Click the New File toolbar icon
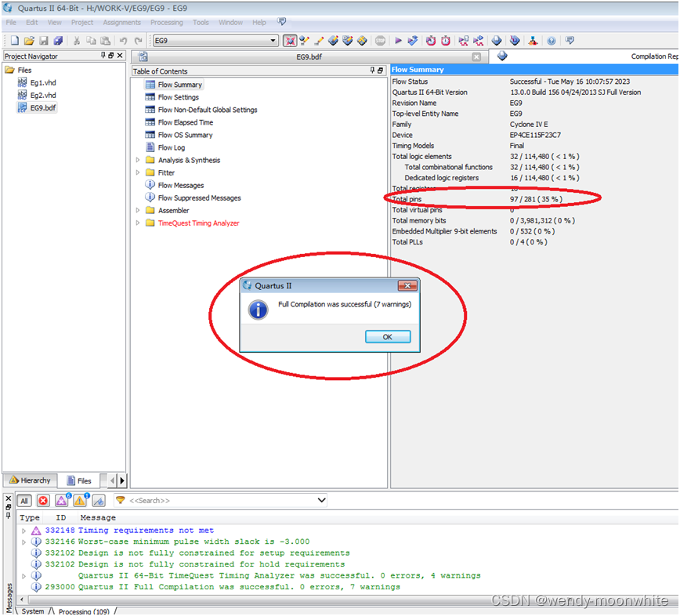This screenshot has height=616, width=680. [15, 41]
